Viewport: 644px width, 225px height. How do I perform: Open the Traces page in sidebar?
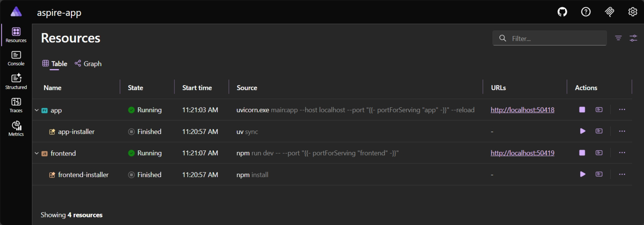[x=16, y=105]
